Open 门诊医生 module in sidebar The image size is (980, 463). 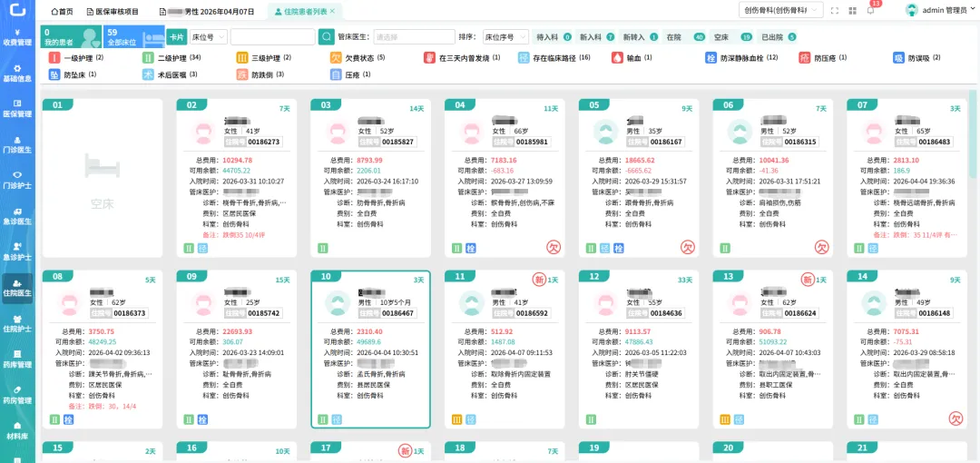tap(17, 144)
